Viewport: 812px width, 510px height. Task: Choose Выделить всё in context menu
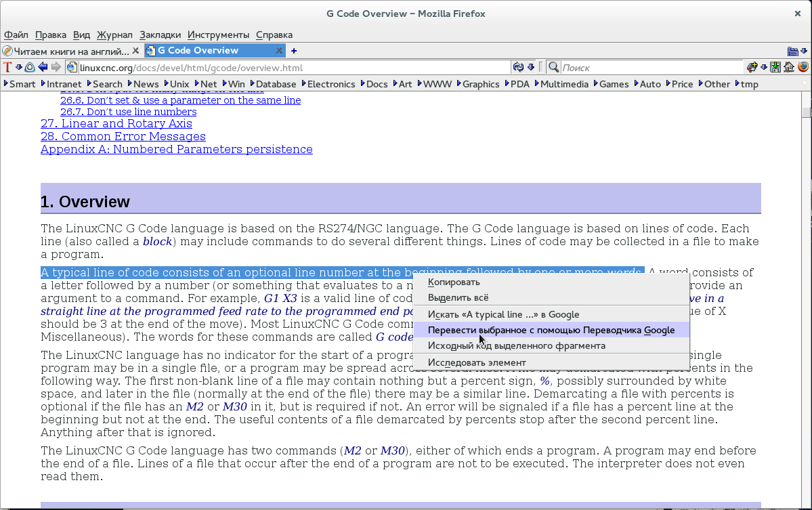pos(551,298)
